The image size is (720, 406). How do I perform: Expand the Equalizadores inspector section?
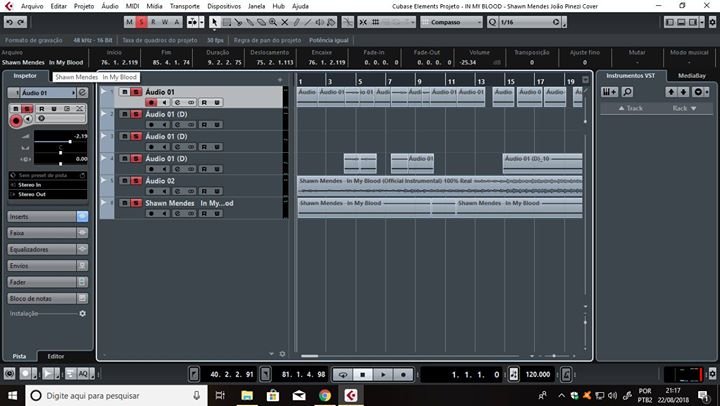click(x=47, y=249)
